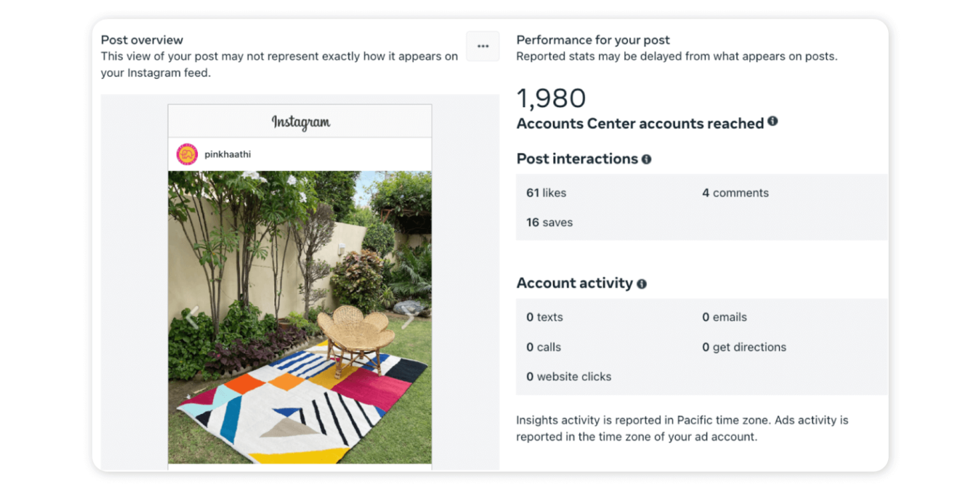980x490 pixels.
Task: Click the 0 get directions stat
Action: click(744, 346)
